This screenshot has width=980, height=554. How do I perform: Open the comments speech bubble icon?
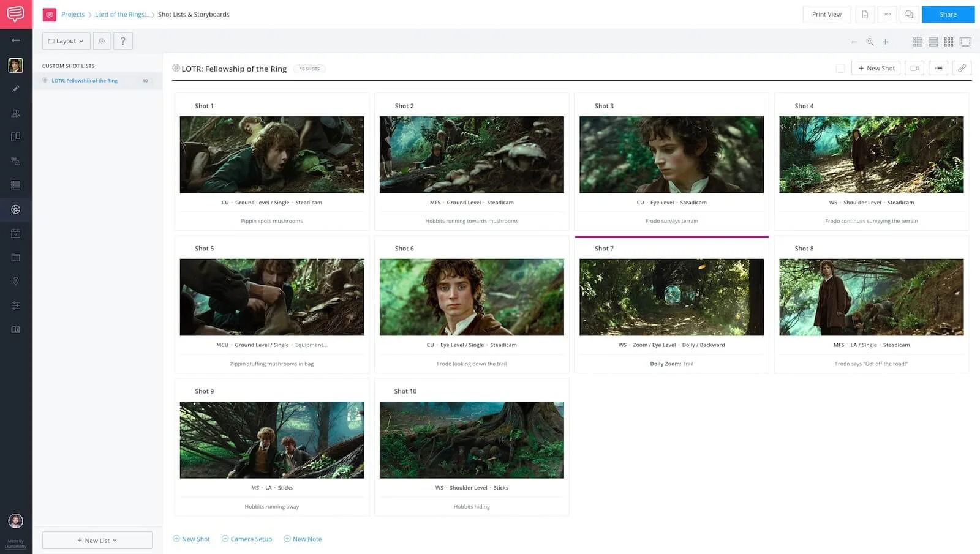click(x=910, y=14)
